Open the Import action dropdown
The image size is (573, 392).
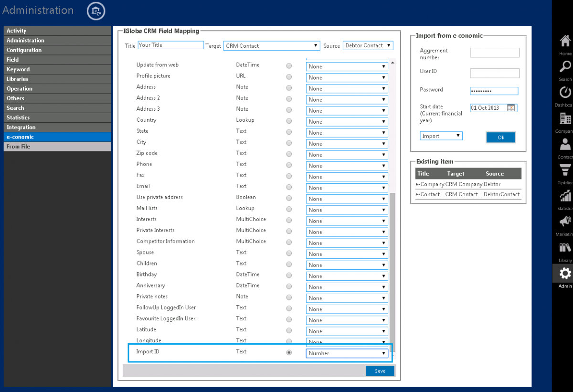click(x=441, y=136)
